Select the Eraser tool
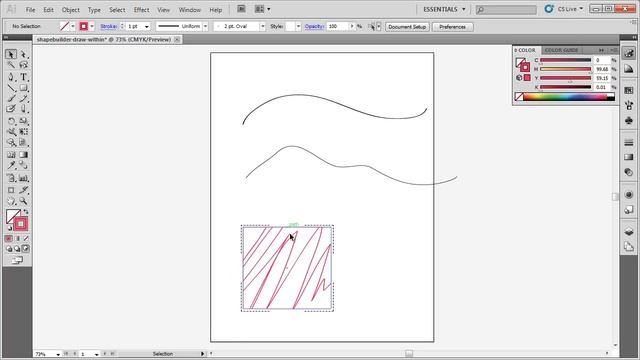 pos(24,109)
